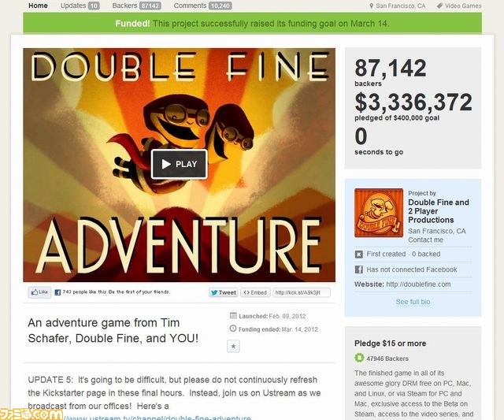Screen dimensions: 504x420
Task: Click the location pin for San Francisco, CA
Action: click(372, 6)
